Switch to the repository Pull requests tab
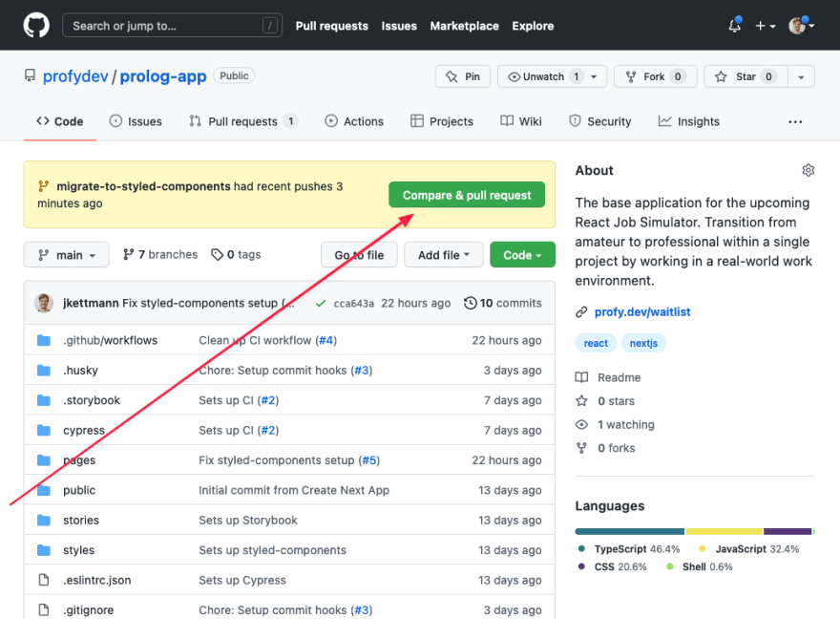The width and height of the screenshot is (840, 619). pos(243,121)
